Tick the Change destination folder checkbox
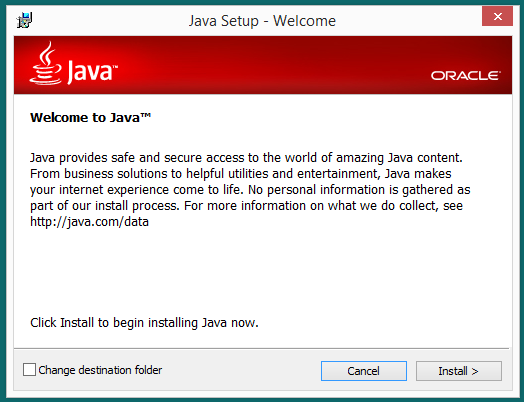The width and height of the screenshot is (524, 402). click(x=29, y=370)
